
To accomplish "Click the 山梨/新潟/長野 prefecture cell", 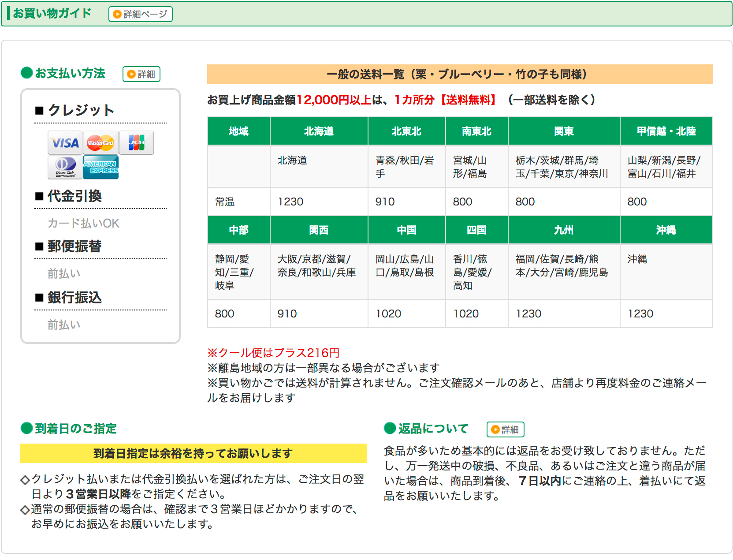I will pyautogui.click(x=666, y=167).
